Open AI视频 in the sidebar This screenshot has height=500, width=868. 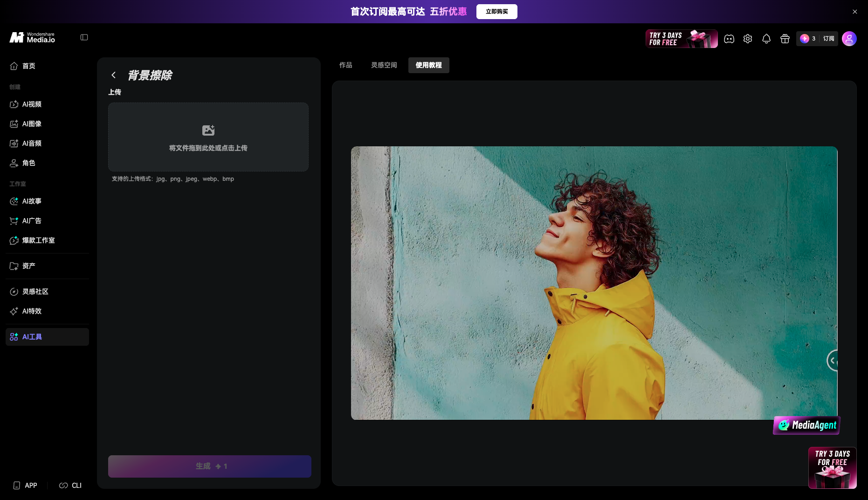pyautogui.click(x=47, y=104)
